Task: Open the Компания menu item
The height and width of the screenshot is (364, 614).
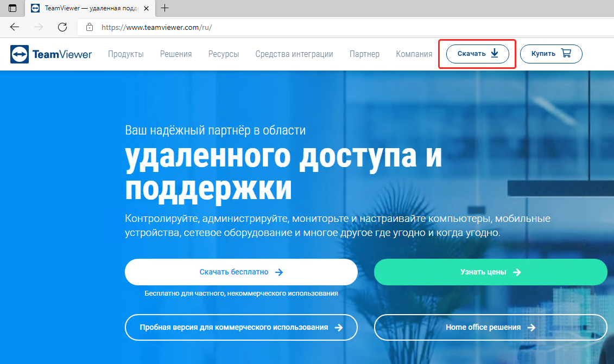Action: [x=414, y=54]
